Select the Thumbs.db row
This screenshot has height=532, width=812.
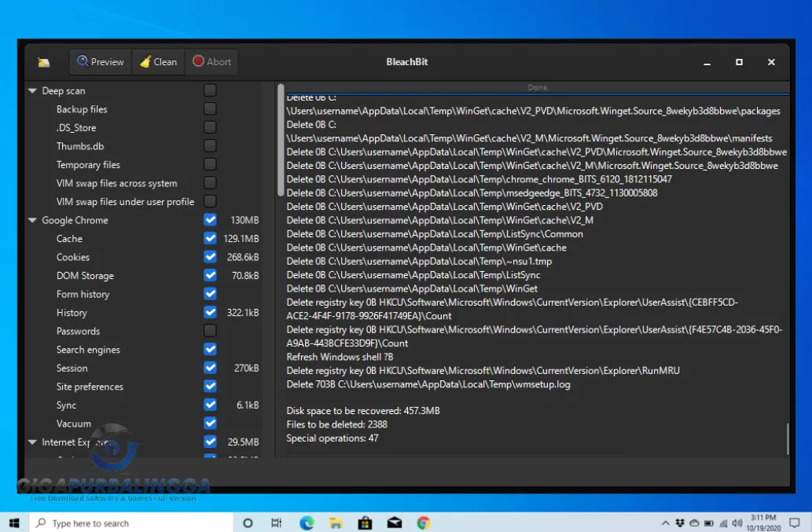80,146
